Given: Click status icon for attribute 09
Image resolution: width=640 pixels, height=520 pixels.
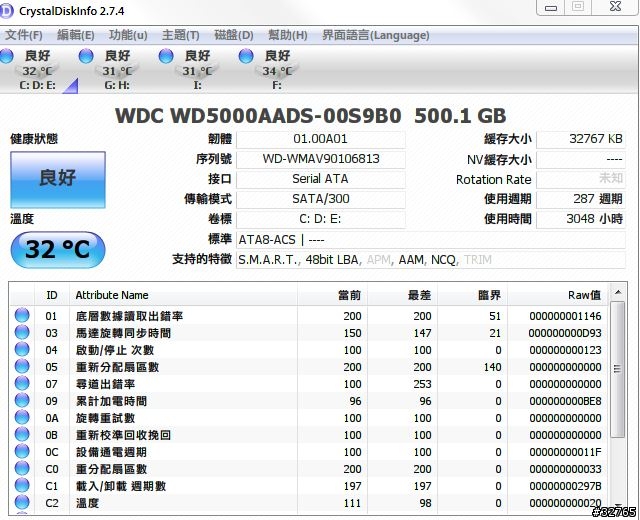Looking at the screenshot, I should (x=22, y=401).
